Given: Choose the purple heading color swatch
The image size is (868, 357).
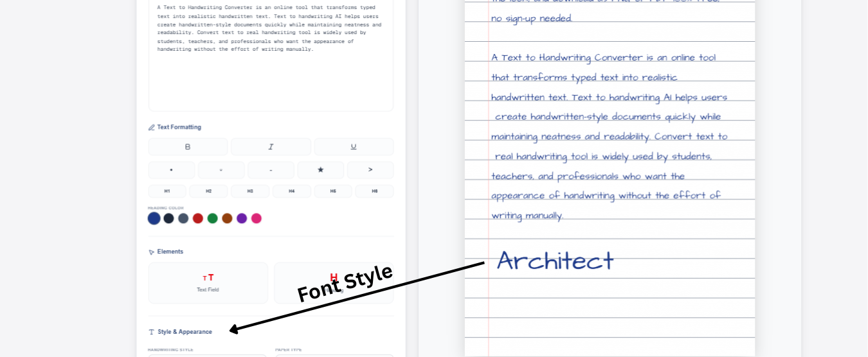Looking at the screenshot, I should [x=242, y=218].
